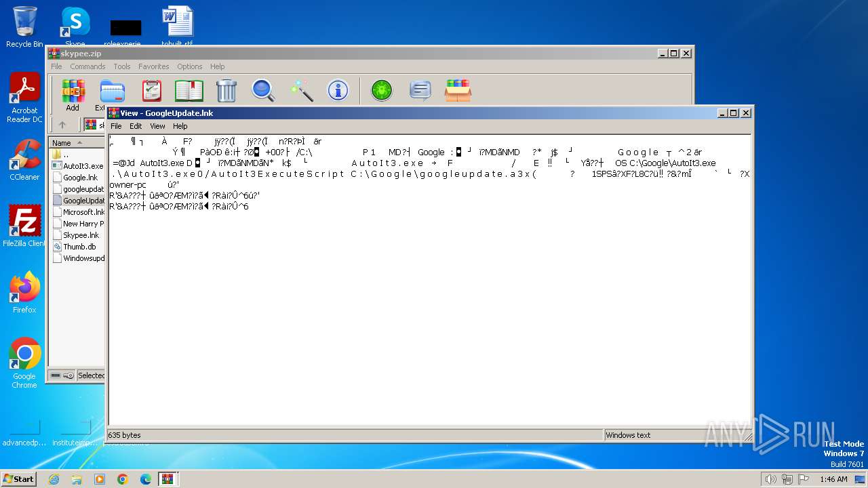Launch Internet Explorer from the taskbar

click(x=54, y=479)
